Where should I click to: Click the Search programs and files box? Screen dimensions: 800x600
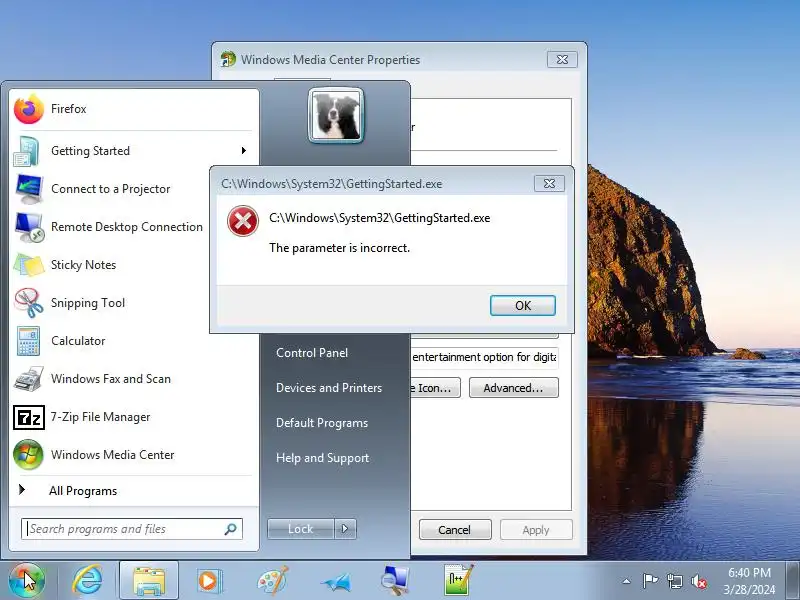click(x=132, y=529)
